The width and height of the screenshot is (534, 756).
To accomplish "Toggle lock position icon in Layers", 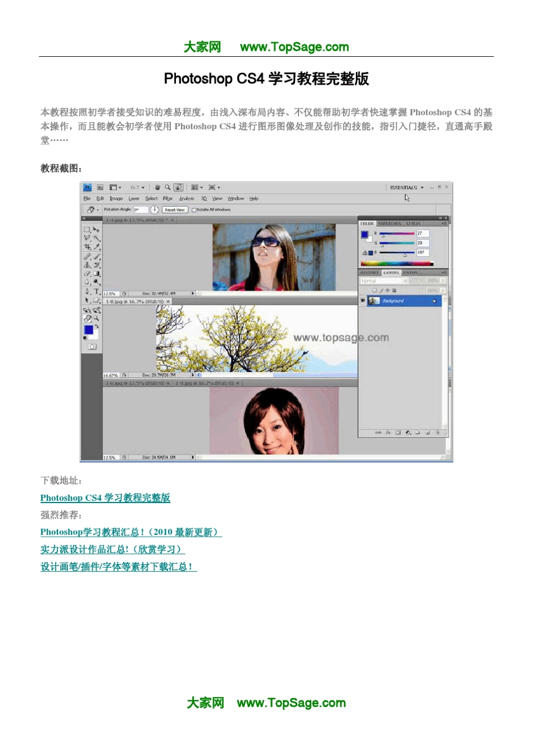I will coord(387,290).
